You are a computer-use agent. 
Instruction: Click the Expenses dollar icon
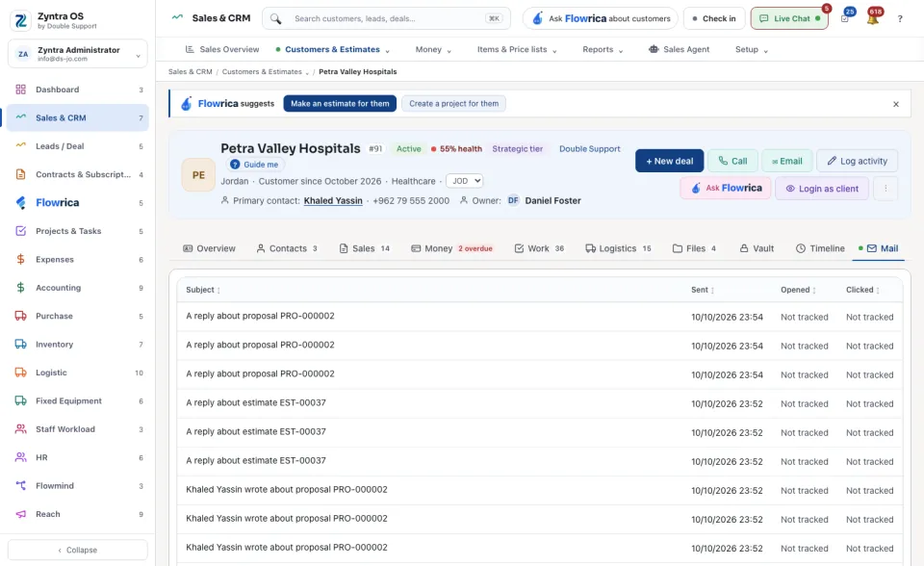(x=20, y=260)
